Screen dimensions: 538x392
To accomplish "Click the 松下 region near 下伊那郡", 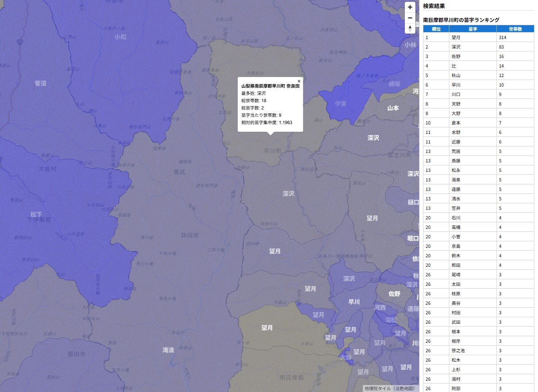I will [36, 214].
